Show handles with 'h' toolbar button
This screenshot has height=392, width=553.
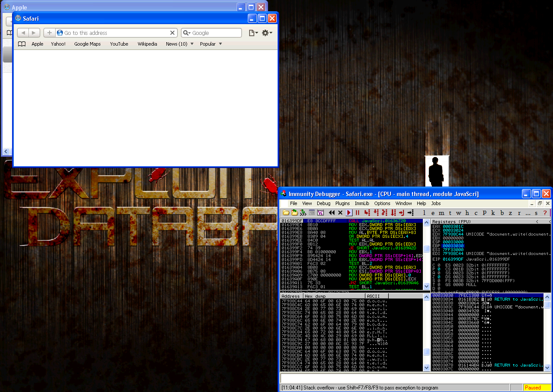467,213
